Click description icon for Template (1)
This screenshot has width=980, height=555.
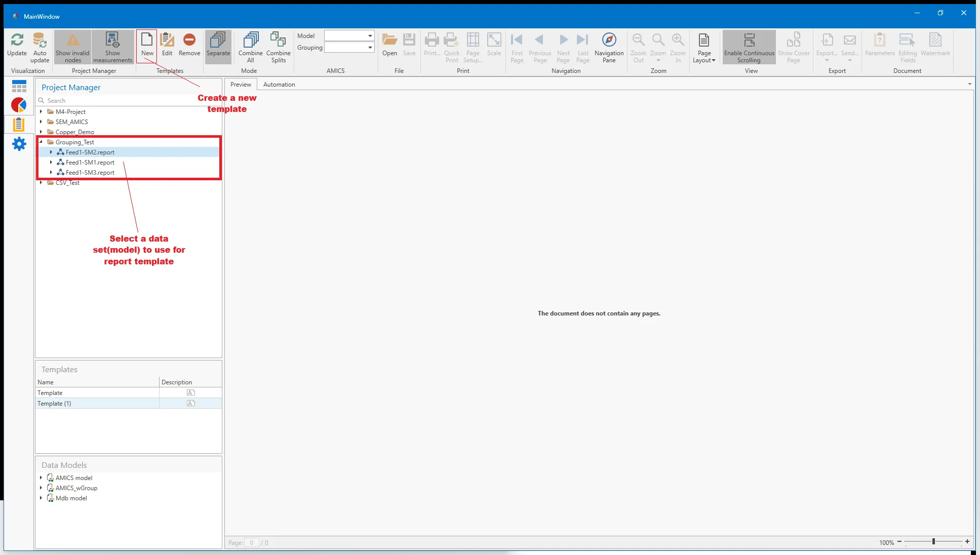coord(191,403)
